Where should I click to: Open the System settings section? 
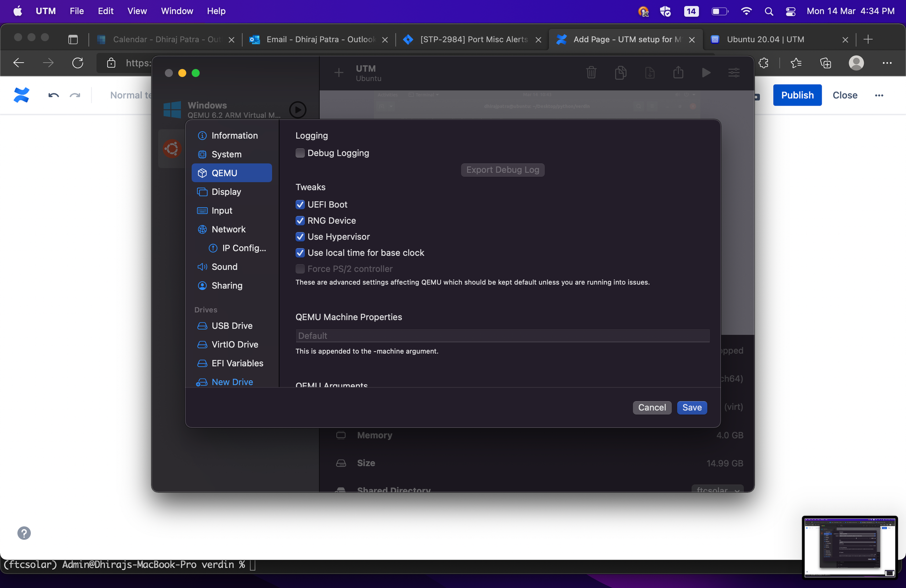[232, 154]
